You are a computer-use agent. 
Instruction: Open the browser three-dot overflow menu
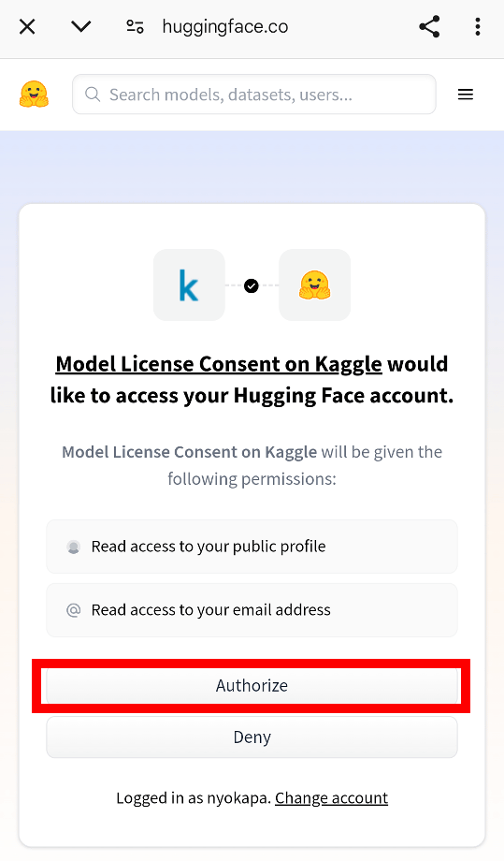(478, 26)
